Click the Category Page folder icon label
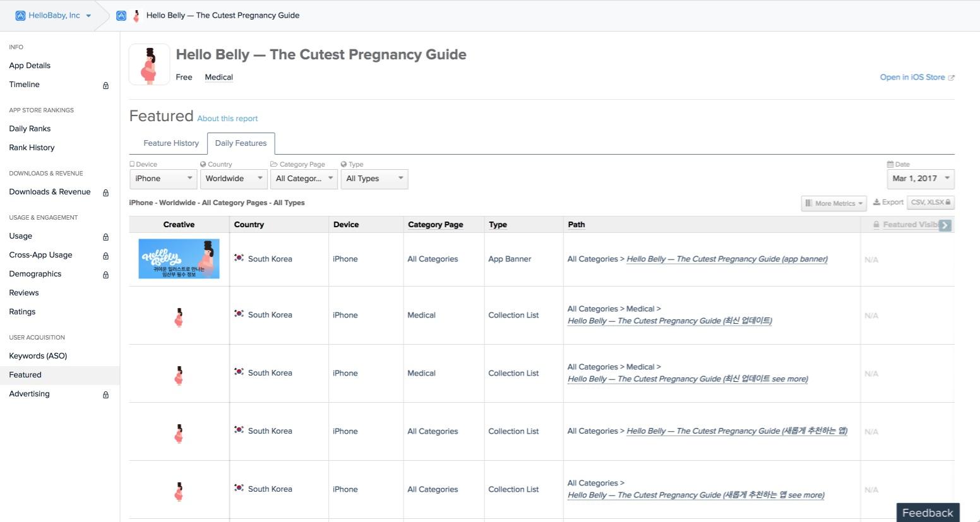 [x=274, y=164]
